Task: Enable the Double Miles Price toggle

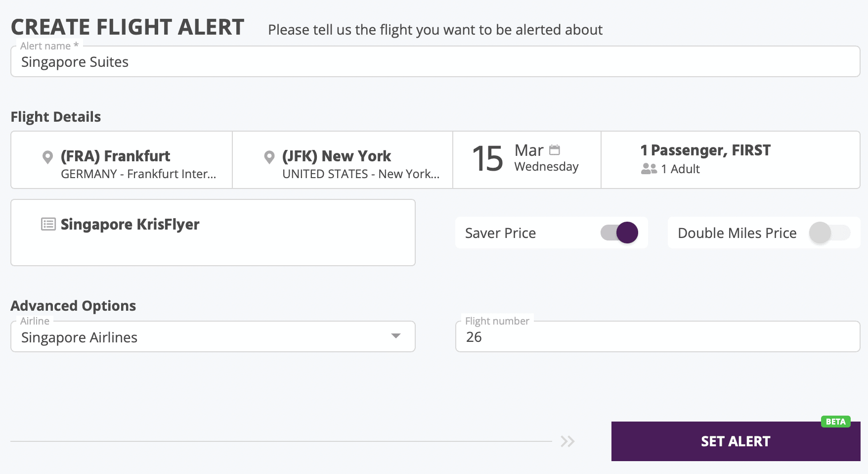Action: pos(829,233)
